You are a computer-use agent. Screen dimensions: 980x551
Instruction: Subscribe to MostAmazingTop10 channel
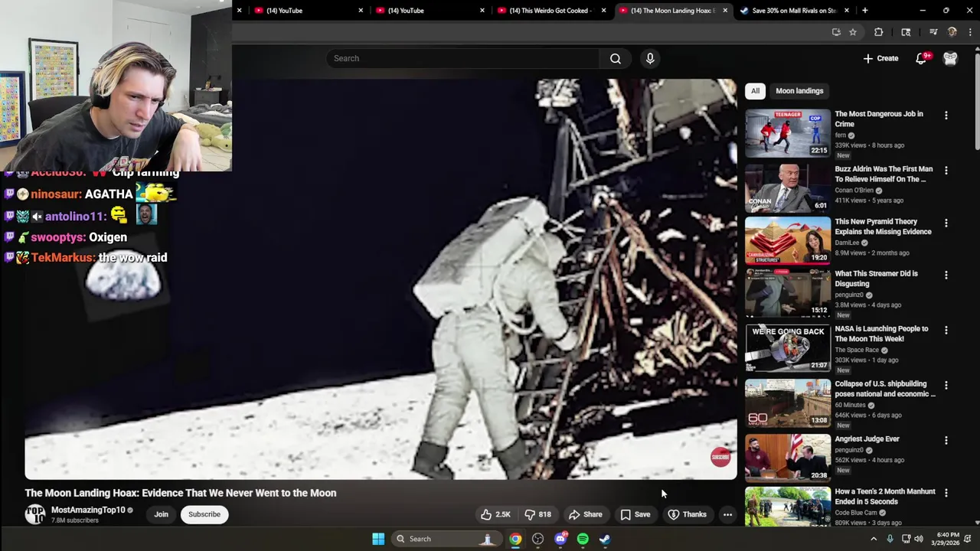204,514
